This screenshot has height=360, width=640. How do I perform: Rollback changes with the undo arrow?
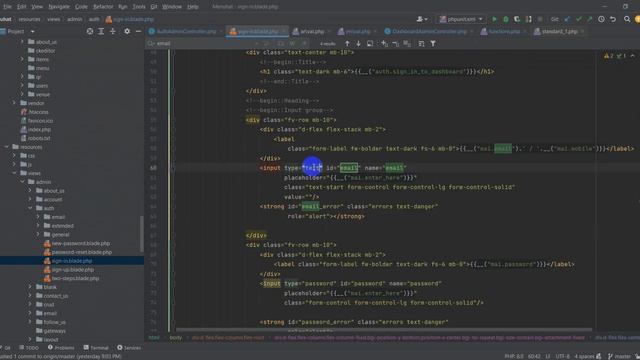(613, 19)
